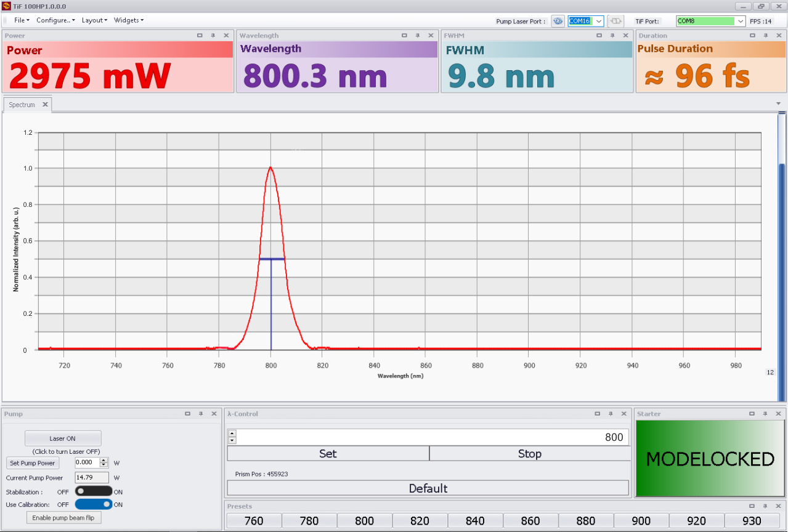This screenshot has width=788, height=532.
Task: Float the Wavelength panel
Action: (x=404, y=36)
